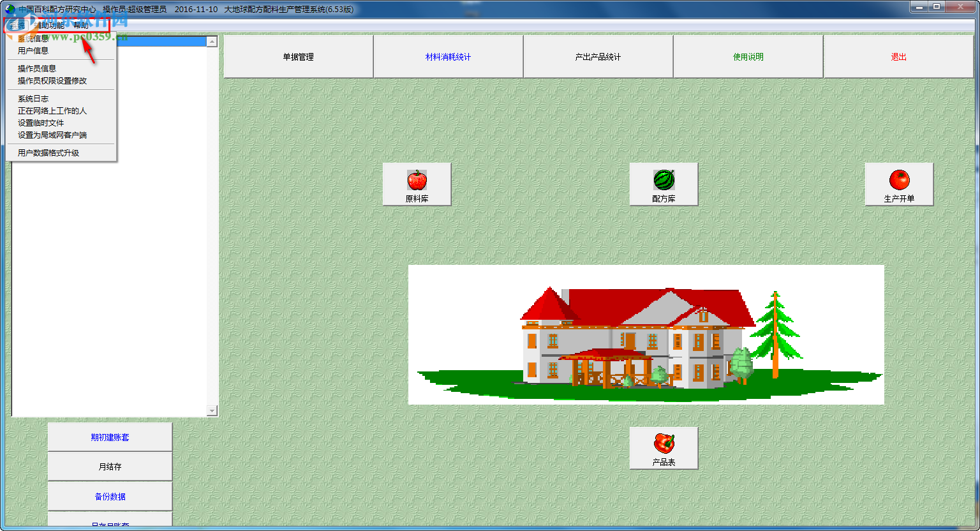Select 设置为局域网客户端 menu entry
Image resolution: width=980 pixels, height=531 pixels.
tap(61, 135)
